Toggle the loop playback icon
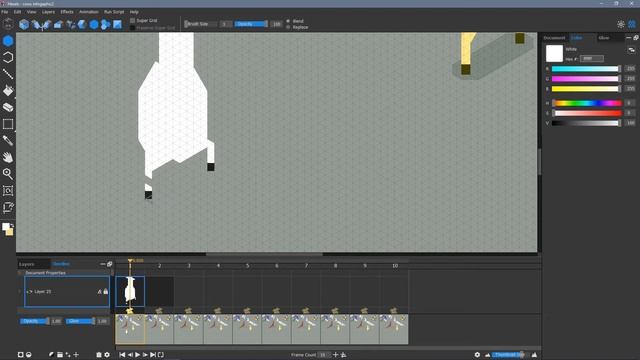This screenshot has height=360, width=640. (x=161, y=355)
